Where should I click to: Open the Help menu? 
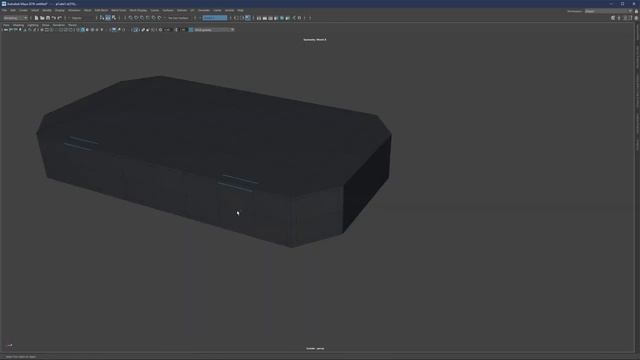(240, 10)
